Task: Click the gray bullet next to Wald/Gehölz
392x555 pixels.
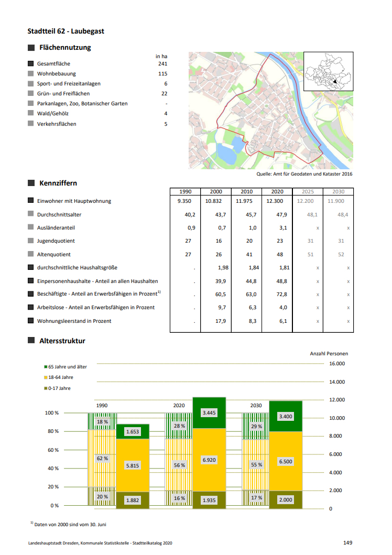Action: 31,114
